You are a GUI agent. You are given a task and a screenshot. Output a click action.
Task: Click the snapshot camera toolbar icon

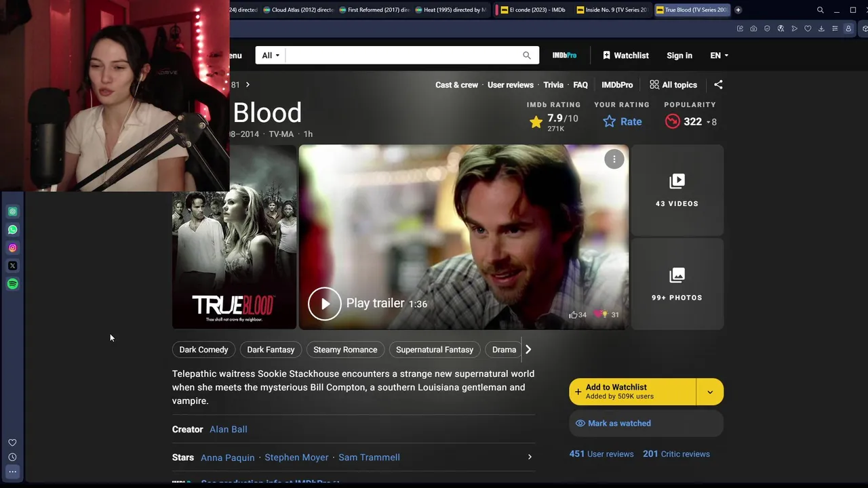(753, 28)
